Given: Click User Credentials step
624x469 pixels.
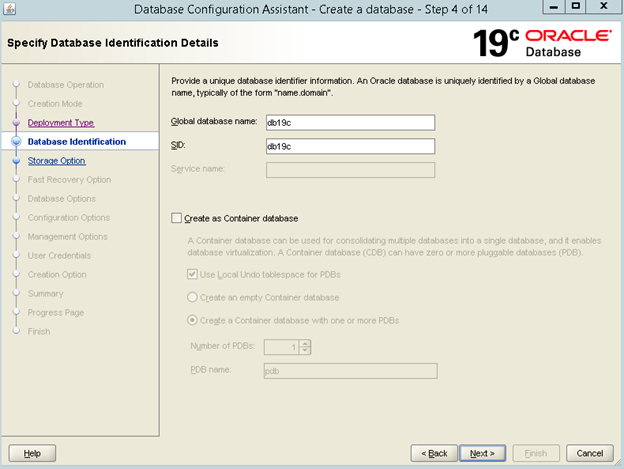Looking at the screenshot, I should pos(59,255).
